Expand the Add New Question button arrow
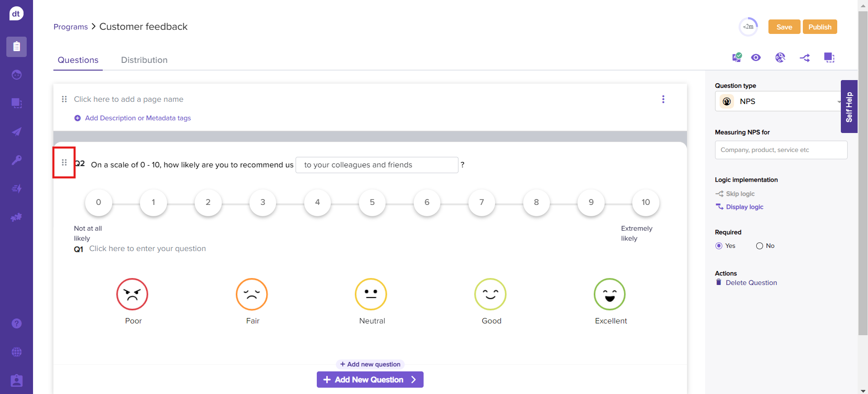Screen dimensions: 868x394 coord(414,380)
